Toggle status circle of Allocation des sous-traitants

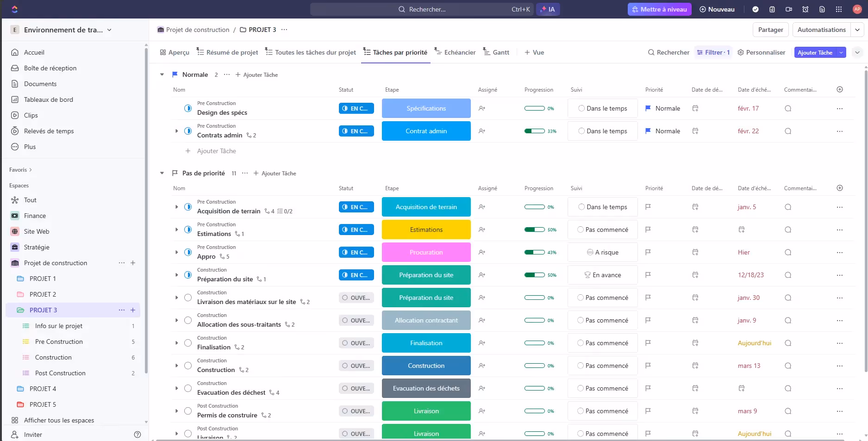coord(188,320)
